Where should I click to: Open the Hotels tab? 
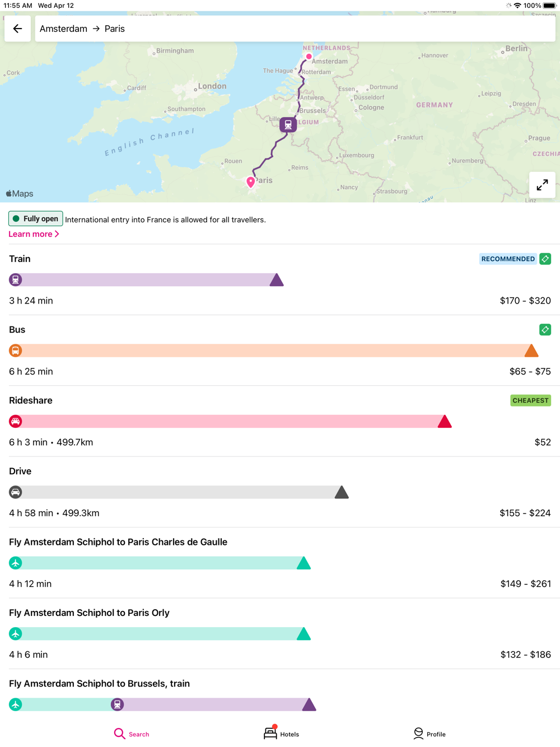tap(281, 734)
